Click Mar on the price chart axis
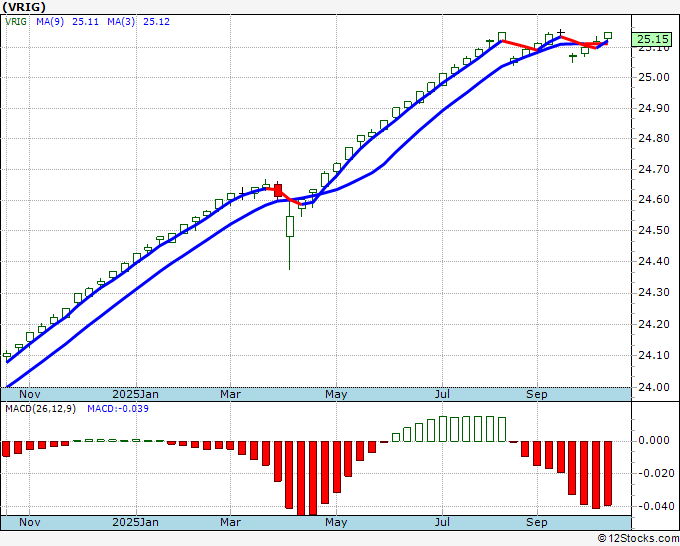The width and height of the screenshot is (680, 546). pyautogui.click(x=230, y=394)
